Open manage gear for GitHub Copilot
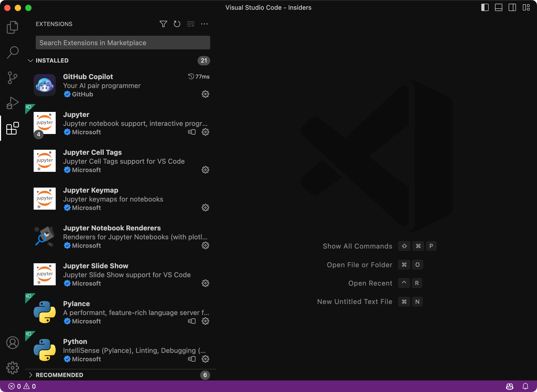The image size is (537, 392). coord(205,94)
